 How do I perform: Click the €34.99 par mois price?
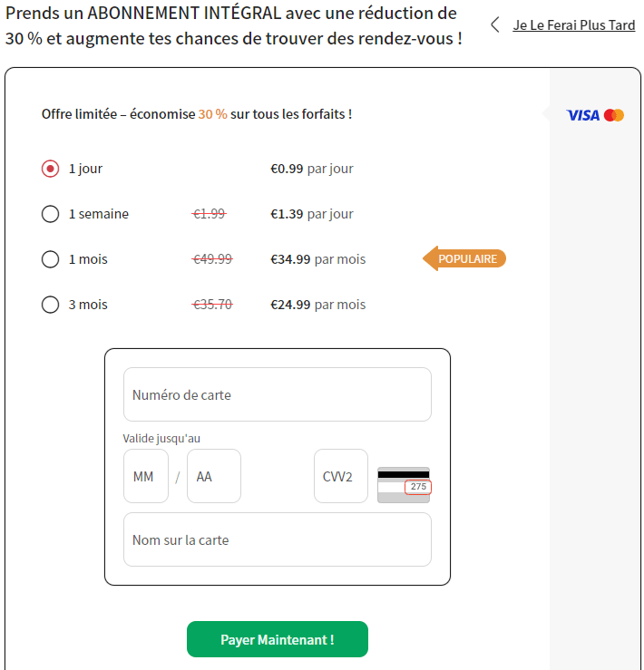318,259
